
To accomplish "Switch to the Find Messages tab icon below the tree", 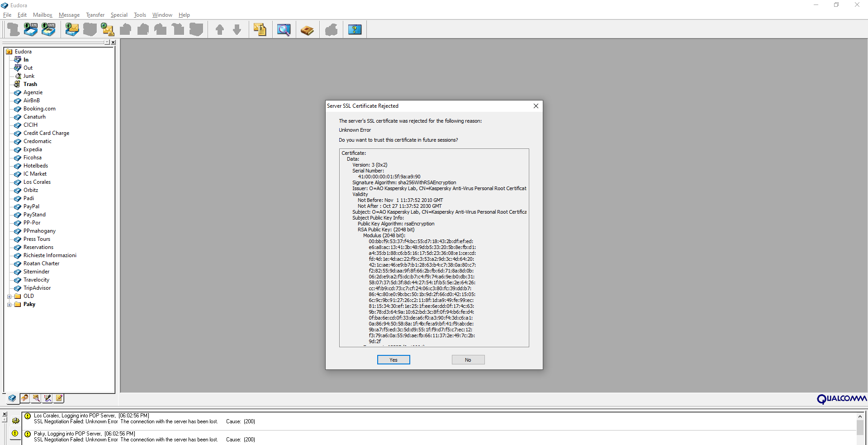I will [x=36, y=398].
